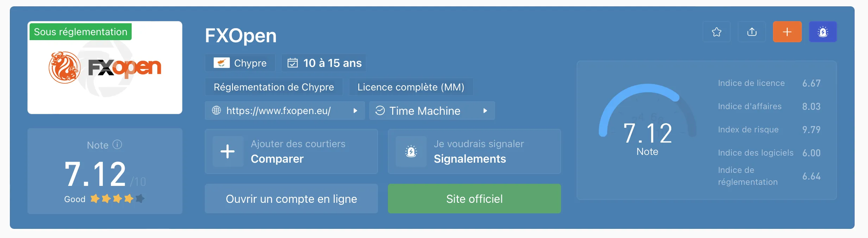Click the 6.67 licence value
868x238 pixels.
pos(811,83)
